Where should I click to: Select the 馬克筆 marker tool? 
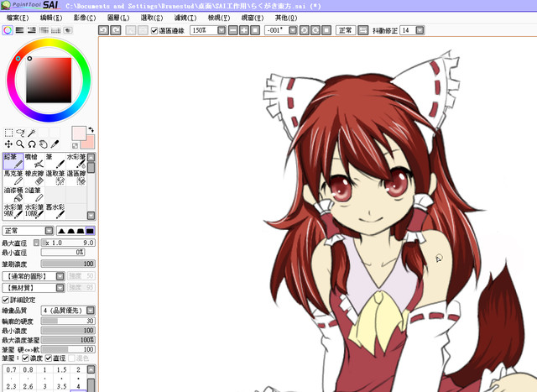pos(13,178)
